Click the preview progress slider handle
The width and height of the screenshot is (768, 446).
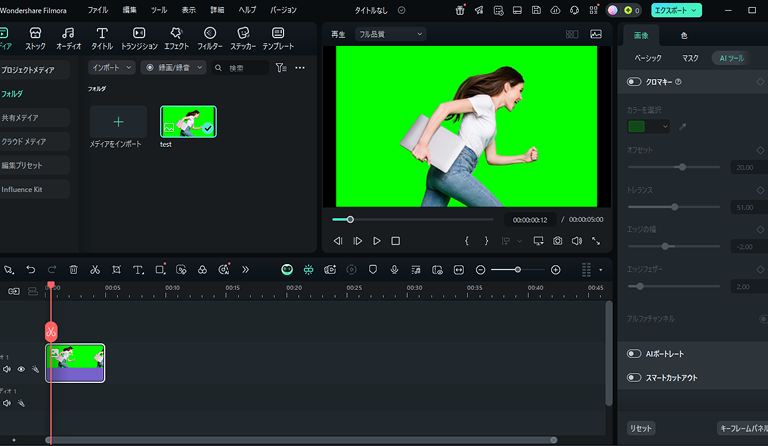[350, 219]
